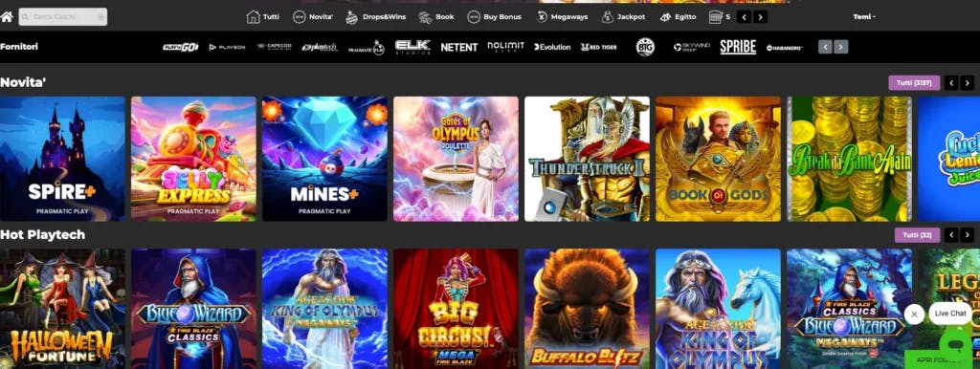
Task: Filter by Skywind Group provider logo
Action: 691,47
